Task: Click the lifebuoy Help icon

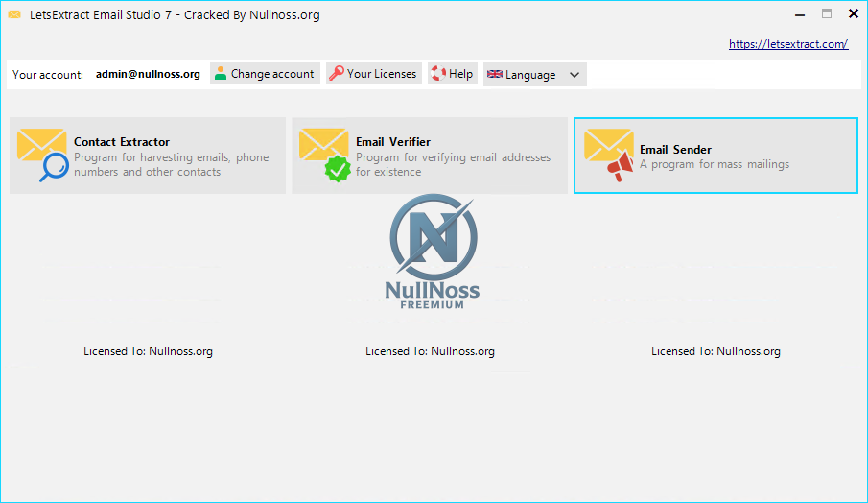Action: [438, 74]
